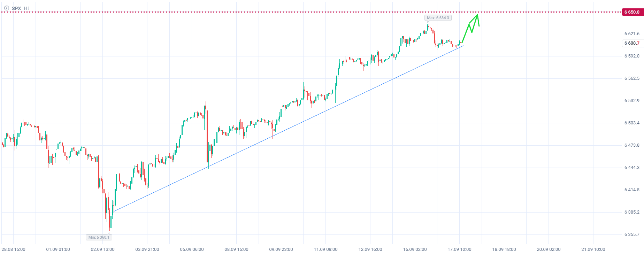Click the green forecast arrow tip

tap(477, 14)
